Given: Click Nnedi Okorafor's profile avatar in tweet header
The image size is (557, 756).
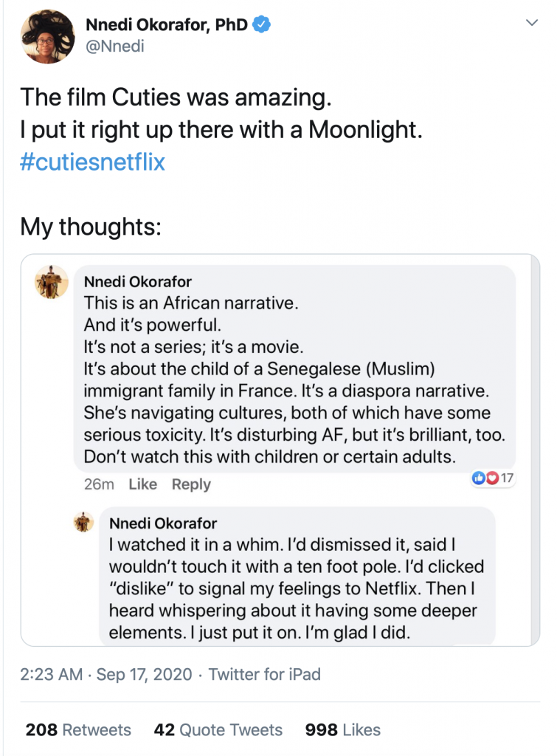Looking at the screenshot, I should click(x=46, y=37).
